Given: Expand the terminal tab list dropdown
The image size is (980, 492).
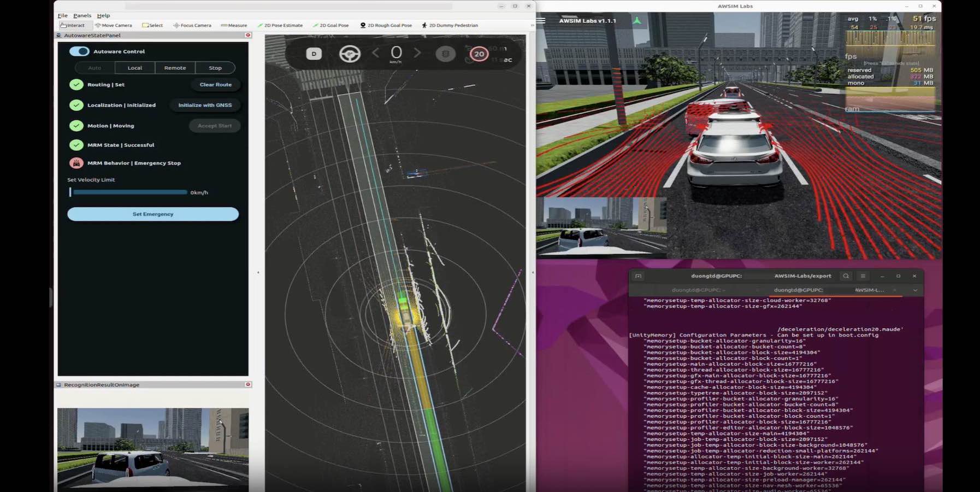Looking at the screenshot, I should point(916,290).
